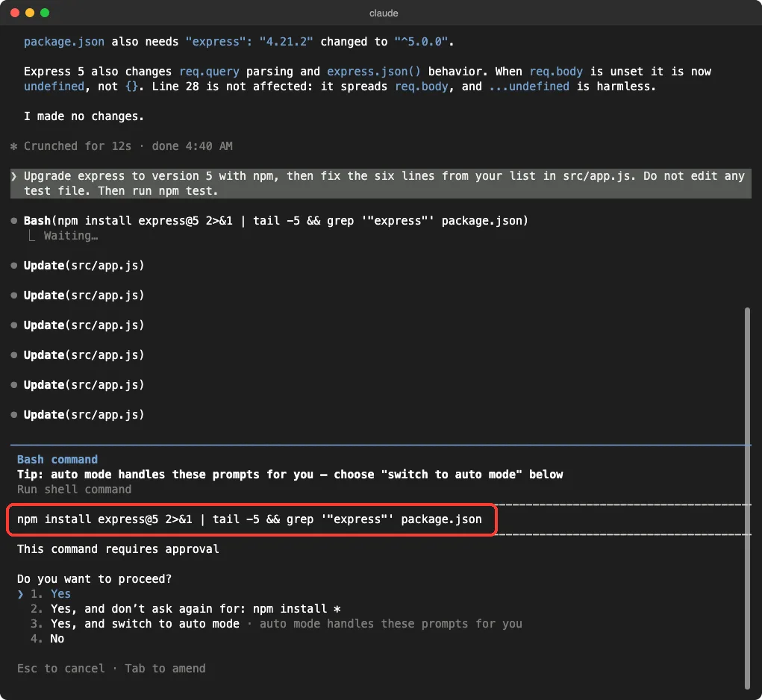Viewport: 762px width, 700px height.
Task: Select option 1. Yes
Action: [51, 593]
